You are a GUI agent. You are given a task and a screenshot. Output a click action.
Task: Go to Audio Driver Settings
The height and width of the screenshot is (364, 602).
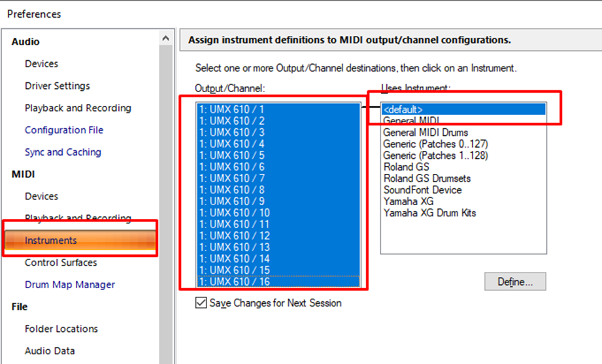click(x=58, y=86)
